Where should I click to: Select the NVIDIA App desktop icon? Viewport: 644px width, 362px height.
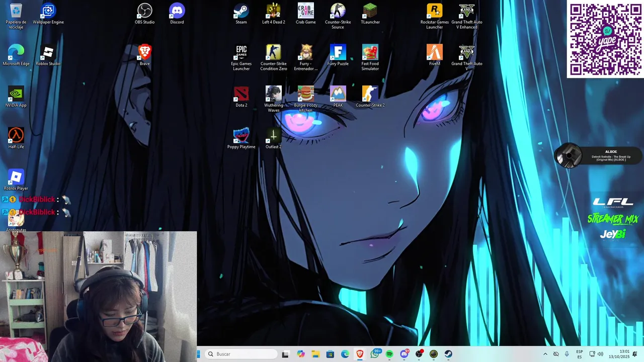tap(16, 97)
